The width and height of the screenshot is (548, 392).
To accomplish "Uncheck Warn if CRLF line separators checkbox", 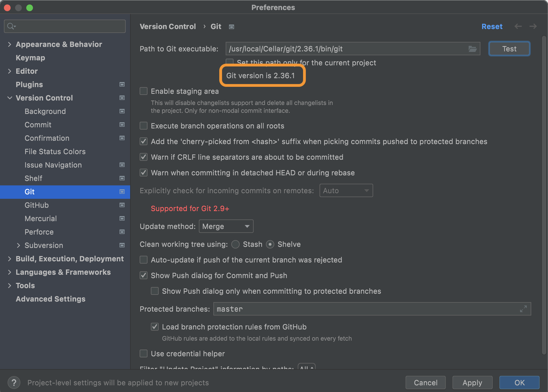I will coord(144,157).
